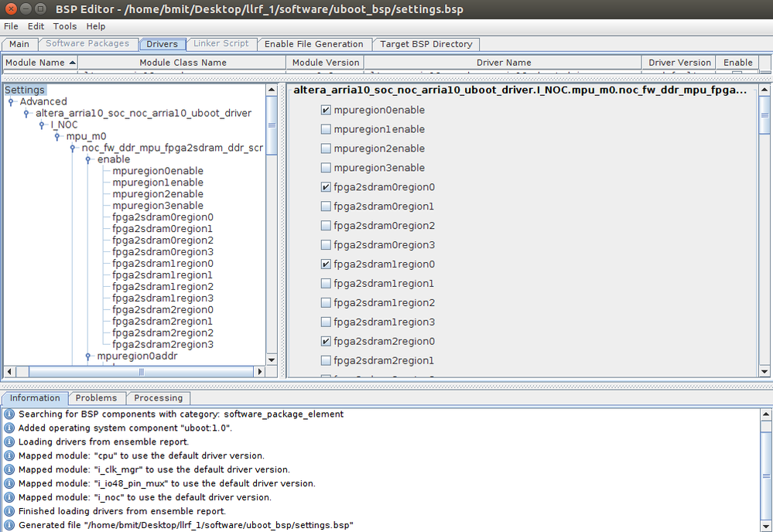
Task: Click Information log scroll-up arrow
Action: pyautogui.click(x=766, y=414)
